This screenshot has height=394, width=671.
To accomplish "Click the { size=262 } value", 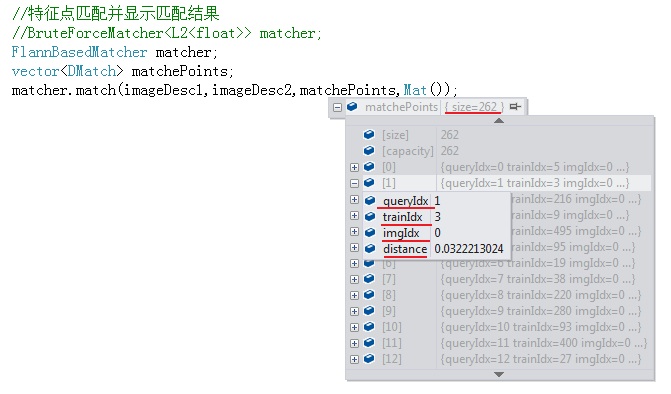I will click(474, 107).
